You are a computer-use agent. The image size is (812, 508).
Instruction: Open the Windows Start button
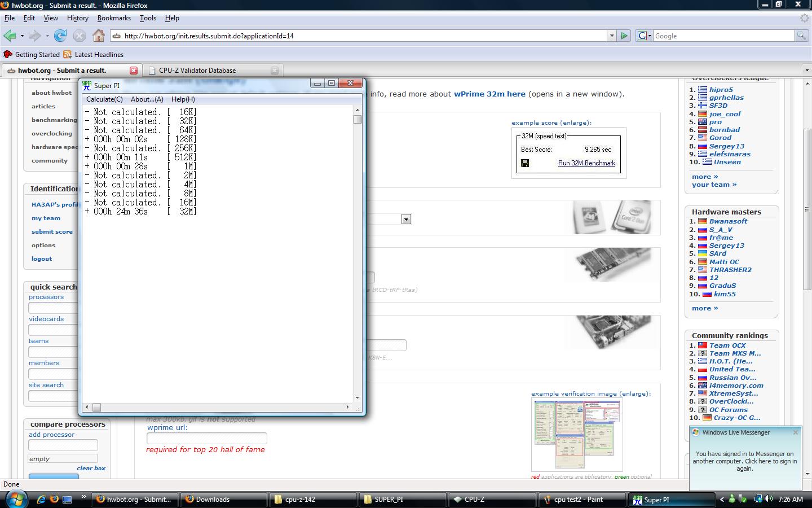click(x=15, y=500)
